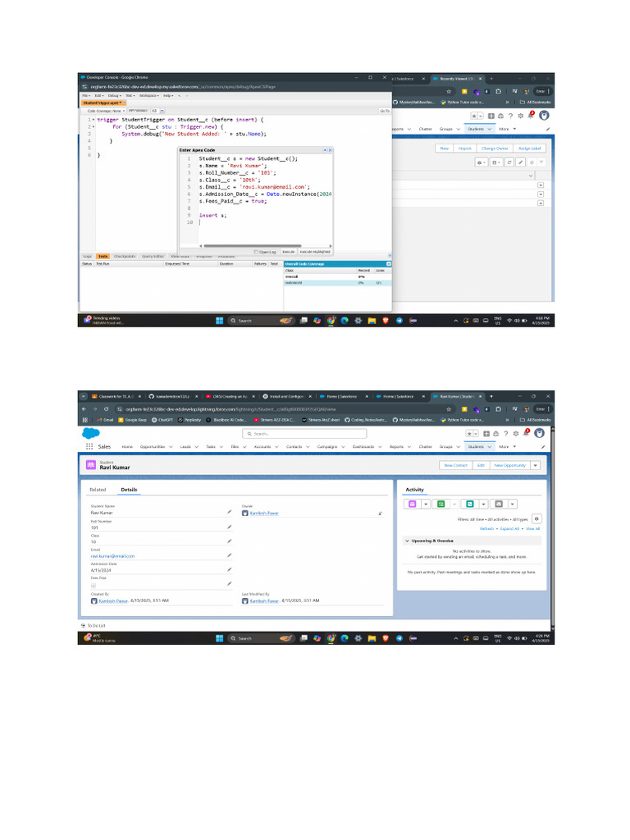Click Favorites star on Ravi Kumar page header

468,433
